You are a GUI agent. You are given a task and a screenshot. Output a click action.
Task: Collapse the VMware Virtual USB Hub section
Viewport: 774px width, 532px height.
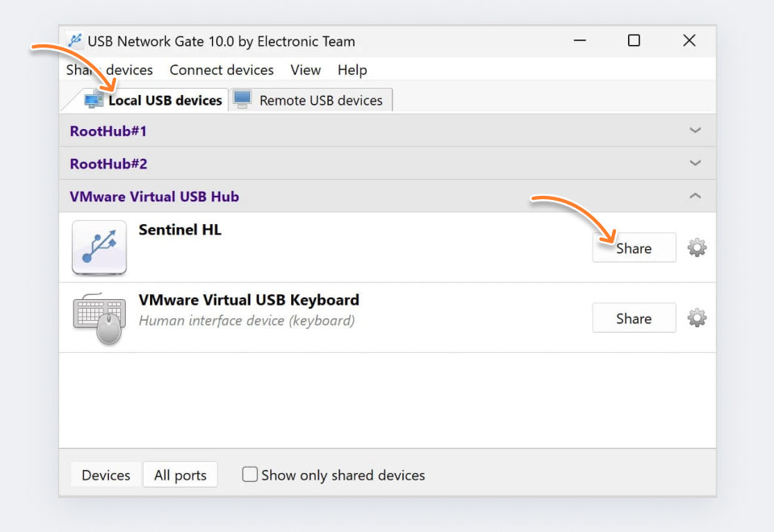pos(694,195)
